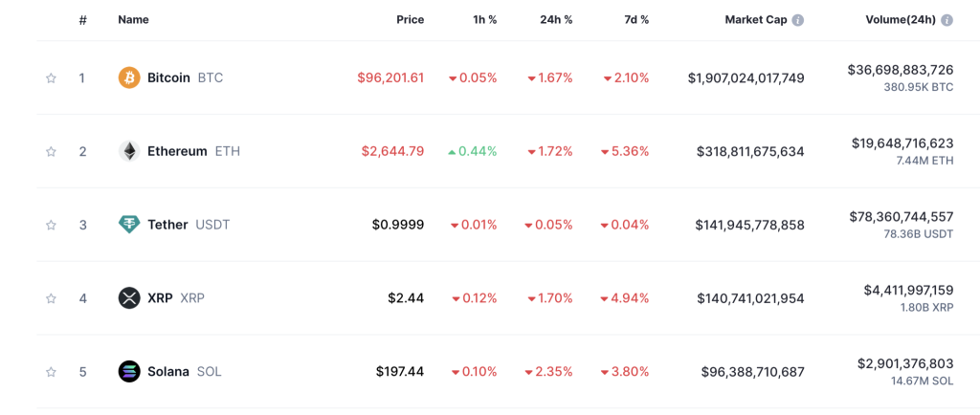Click the XRP logo icon
980x415 pixels.
coord(129,298)
